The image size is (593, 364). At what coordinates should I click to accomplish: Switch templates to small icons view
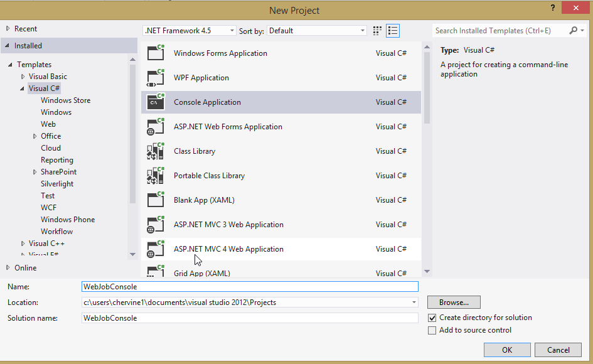377,31
